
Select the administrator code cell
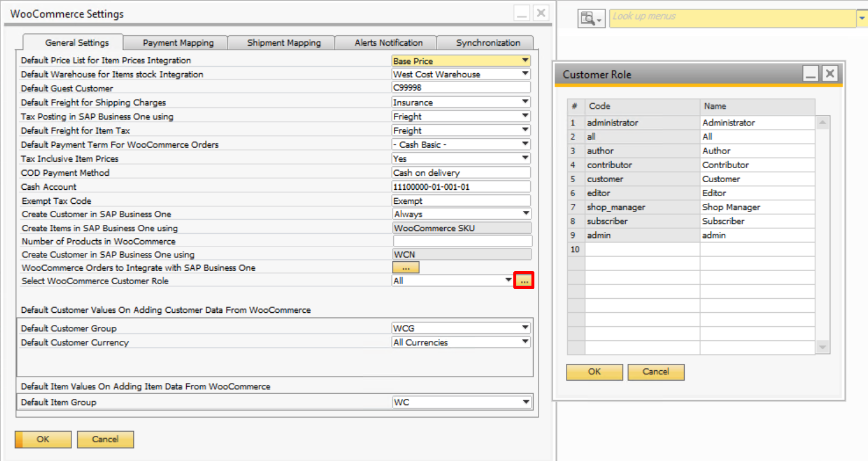coord(642,123)
